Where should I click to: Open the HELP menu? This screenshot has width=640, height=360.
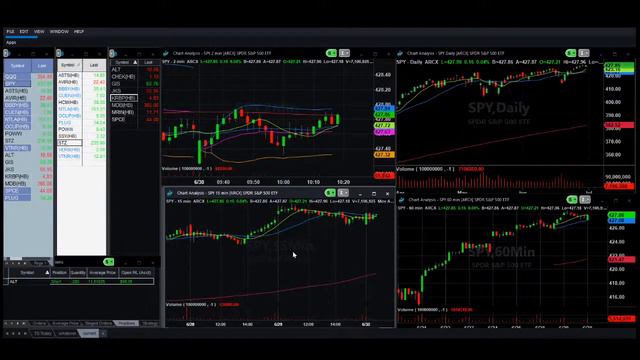tap(79, 31)
